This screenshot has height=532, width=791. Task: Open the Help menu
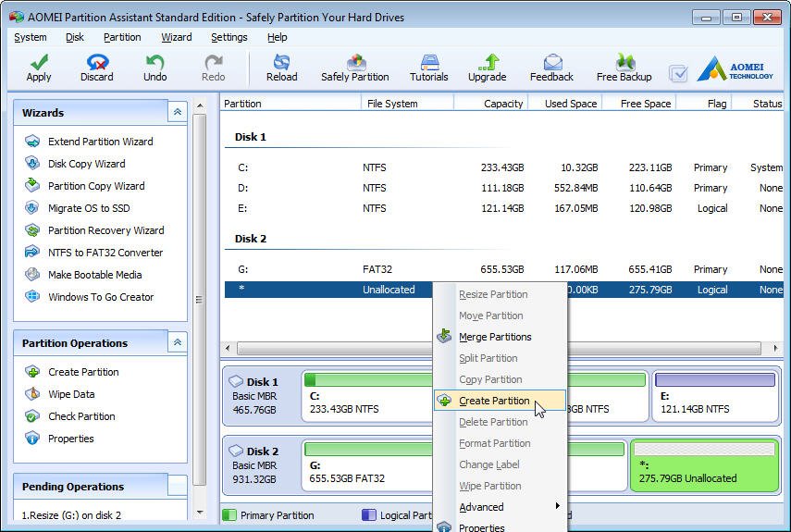pyautogui.click(x=277, y=37)
